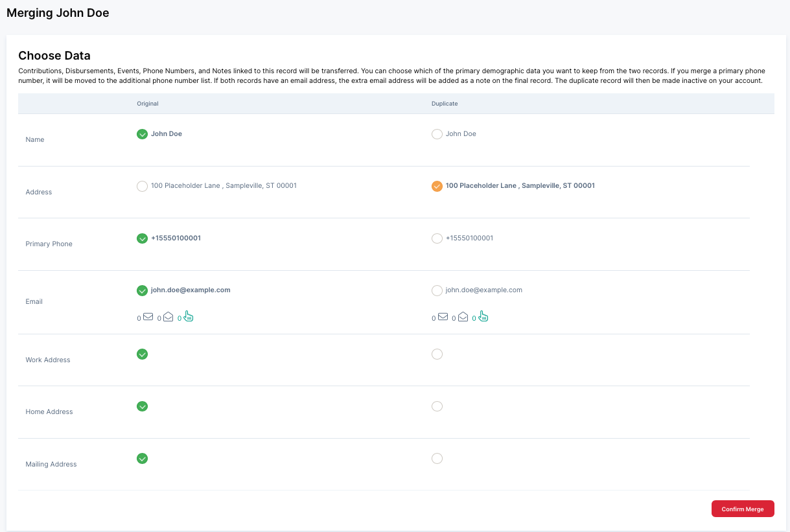Screen dimensions: 790x532
Task: Click Original phone number +15550100001
Action: 176,238
